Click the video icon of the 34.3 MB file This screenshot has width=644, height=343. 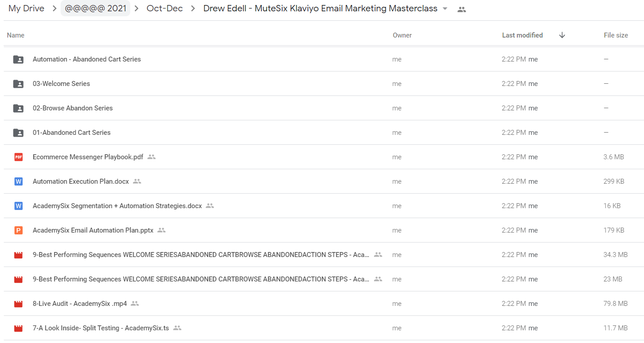pos(18,255)
